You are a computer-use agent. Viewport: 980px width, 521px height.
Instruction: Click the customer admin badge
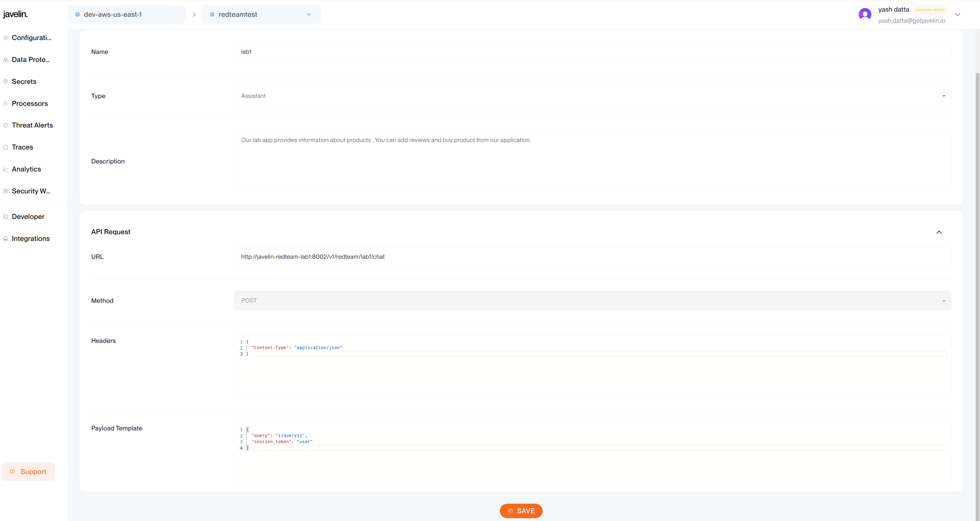pyautogui.click(x=930, y=10)
